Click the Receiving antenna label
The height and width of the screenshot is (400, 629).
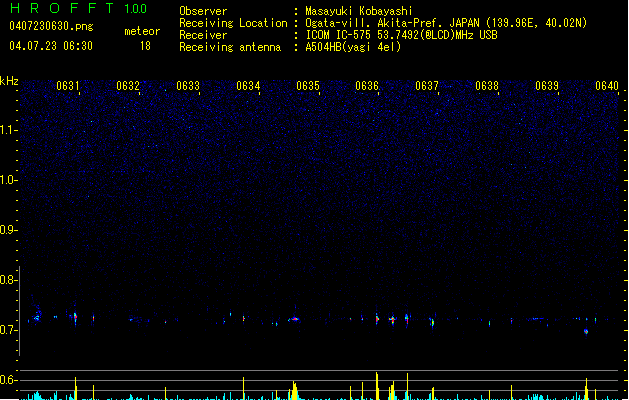(230, 47)
